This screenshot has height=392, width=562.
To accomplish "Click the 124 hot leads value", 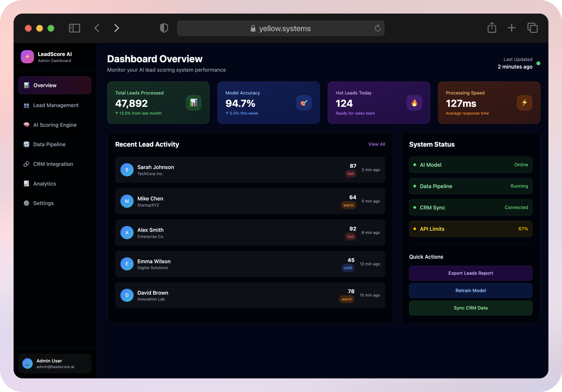I will pos(344,104).
